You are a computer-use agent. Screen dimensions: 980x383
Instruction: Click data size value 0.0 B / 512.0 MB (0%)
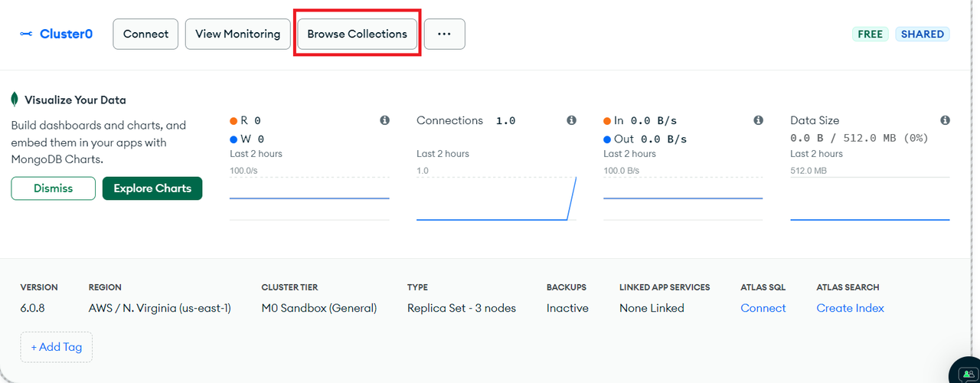coord(859,139)
